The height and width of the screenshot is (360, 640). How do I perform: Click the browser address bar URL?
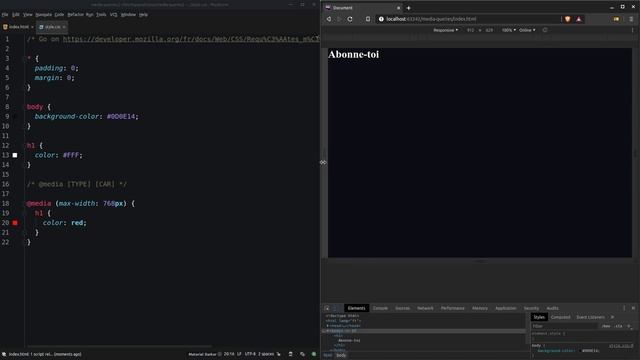431,19
